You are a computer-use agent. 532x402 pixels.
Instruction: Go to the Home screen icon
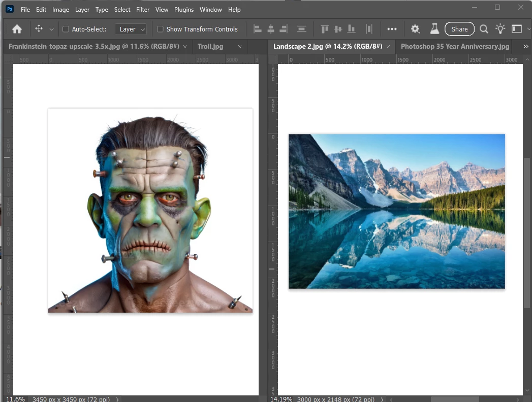coord(17,29)
